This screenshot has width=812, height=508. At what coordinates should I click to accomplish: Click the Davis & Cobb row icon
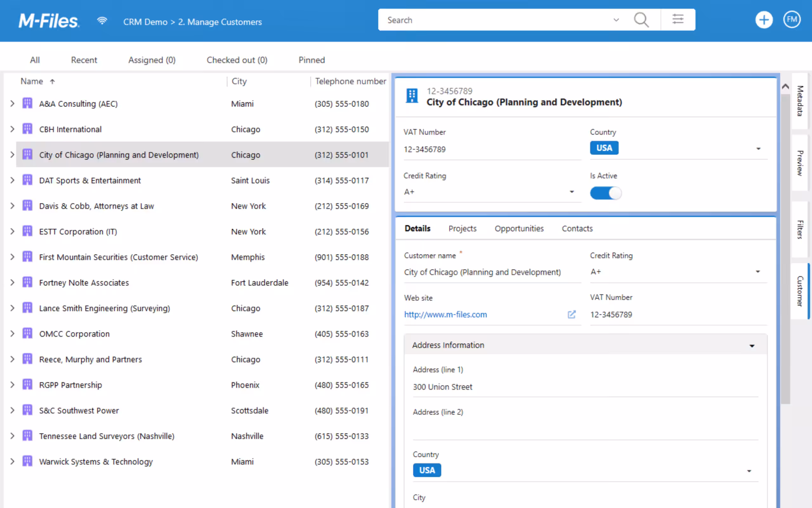pos(28,205)
